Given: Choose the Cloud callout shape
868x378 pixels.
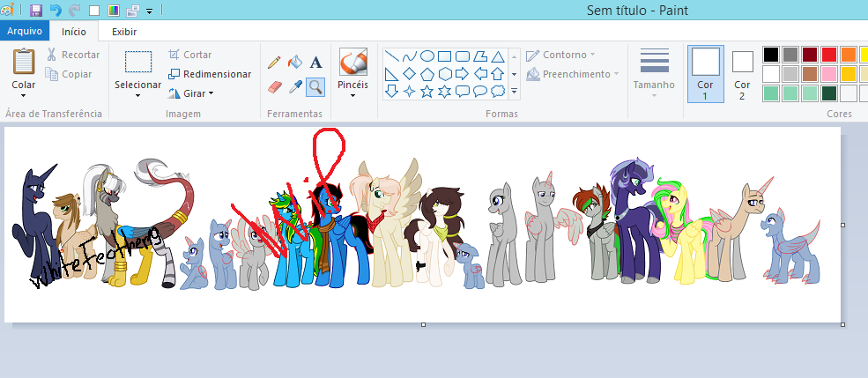Looking at the screenshot, I should tap(498, 92).
